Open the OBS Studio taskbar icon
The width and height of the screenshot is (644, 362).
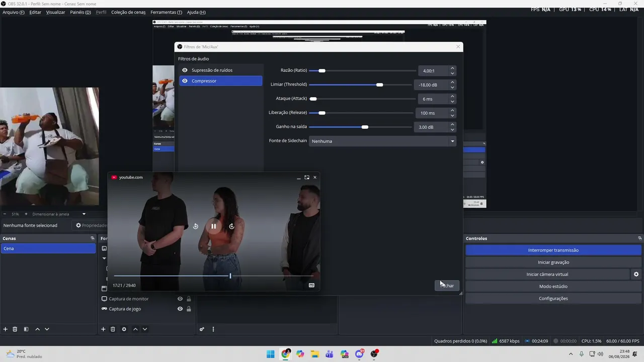pos(374,354)
